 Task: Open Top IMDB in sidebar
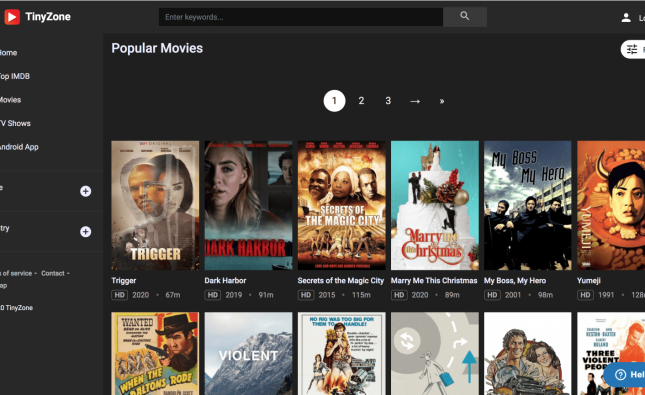click(14, 76)
